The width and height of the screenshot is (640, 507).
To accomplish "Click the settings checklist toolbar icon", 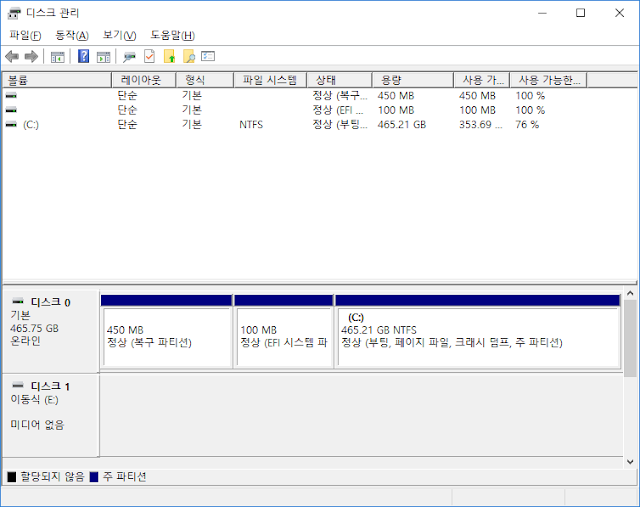I will point(208,56).
